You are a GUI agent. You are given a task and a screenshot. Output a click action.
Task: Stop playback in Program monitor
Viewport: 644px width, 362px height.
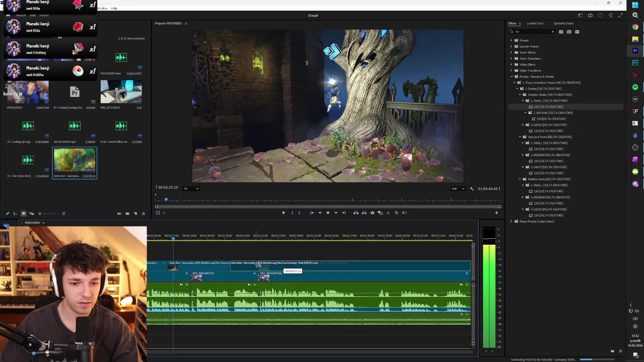click(328, 213)
